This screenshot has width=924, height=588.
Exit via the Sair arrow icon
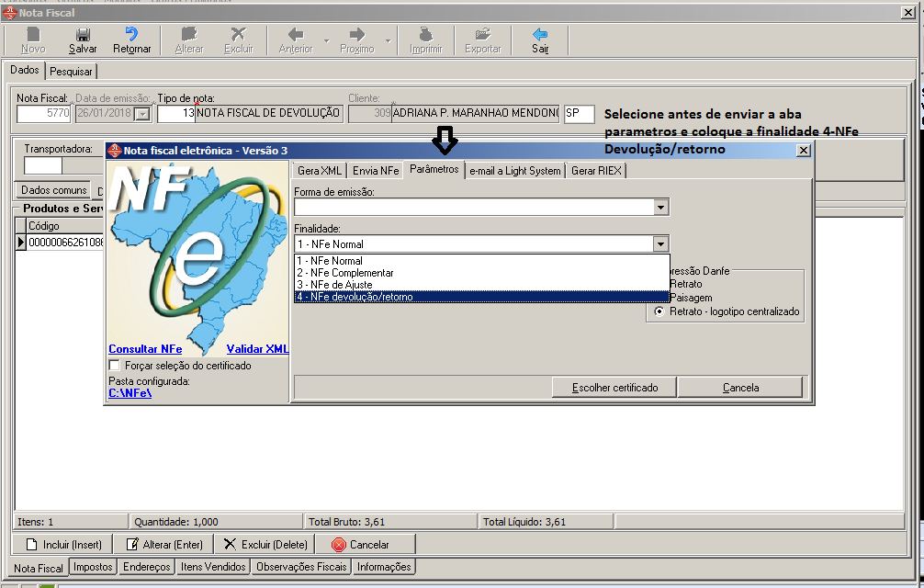coord(540,35)
